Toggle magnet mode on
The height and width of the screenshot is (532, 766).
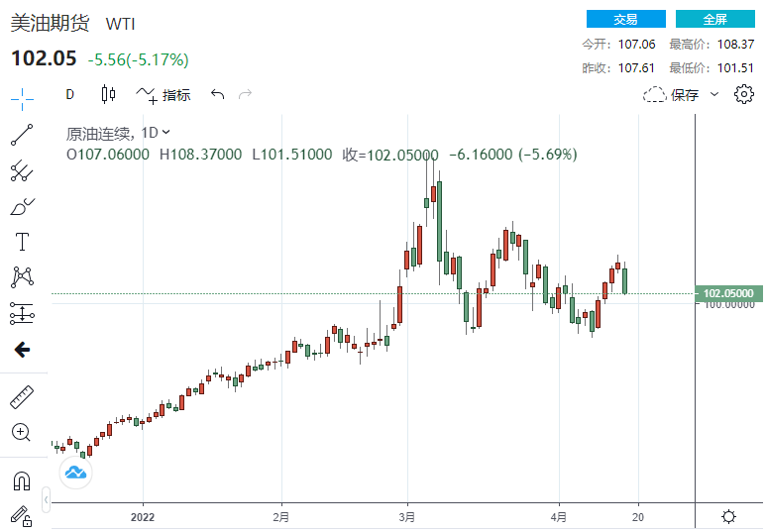22,480
